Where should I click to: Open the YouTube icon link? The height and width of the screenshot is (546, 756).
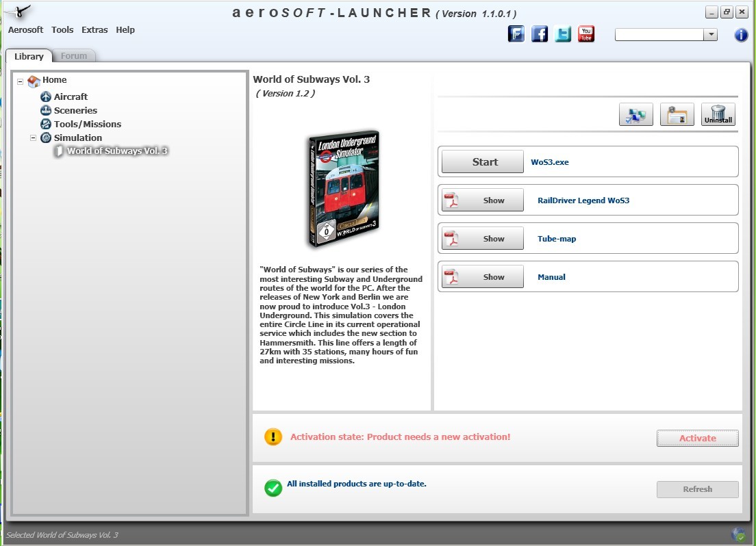pyautogui.click(x=586, y=34)
